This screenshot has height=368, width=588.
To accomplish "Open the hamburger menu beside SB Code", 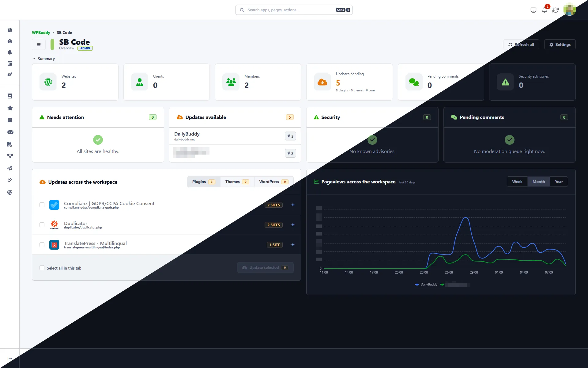I will [x=39, y=44].
